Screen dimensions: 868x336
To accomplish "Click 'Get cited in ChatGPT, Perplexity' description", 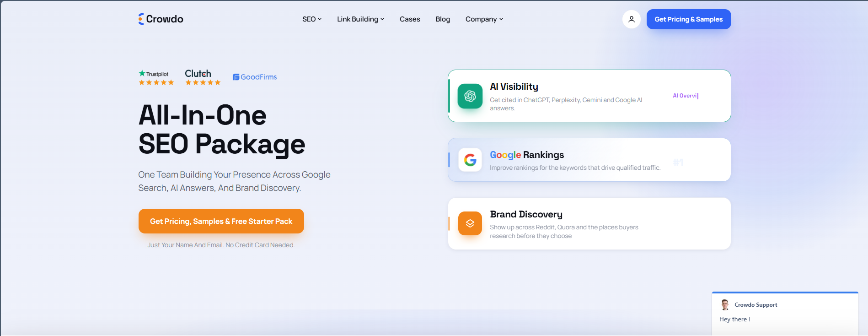I will 566,104.
